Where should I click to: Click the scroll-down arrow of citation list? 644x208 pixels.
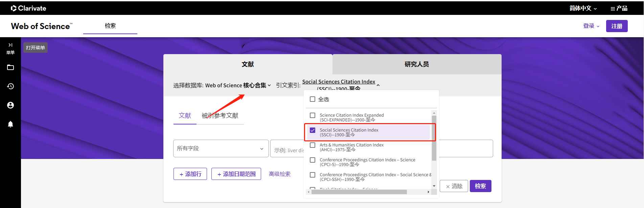click(434, 186)
